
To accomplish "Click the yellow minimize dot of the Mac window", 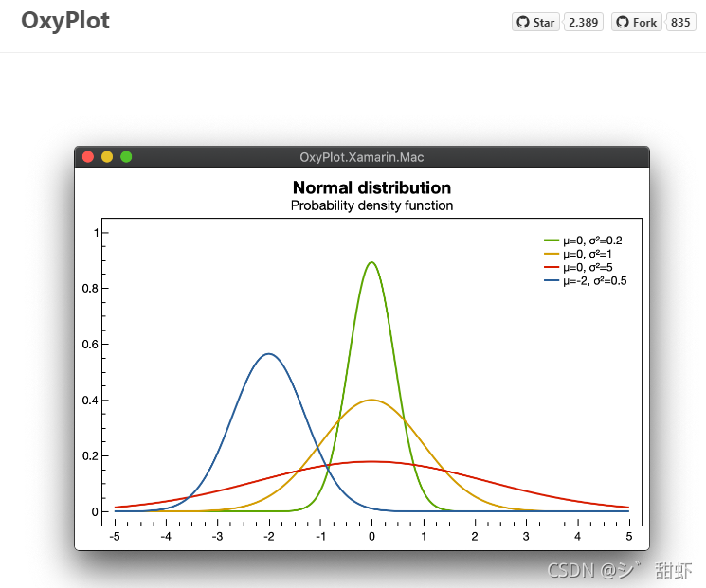I will tap(107, 157).
